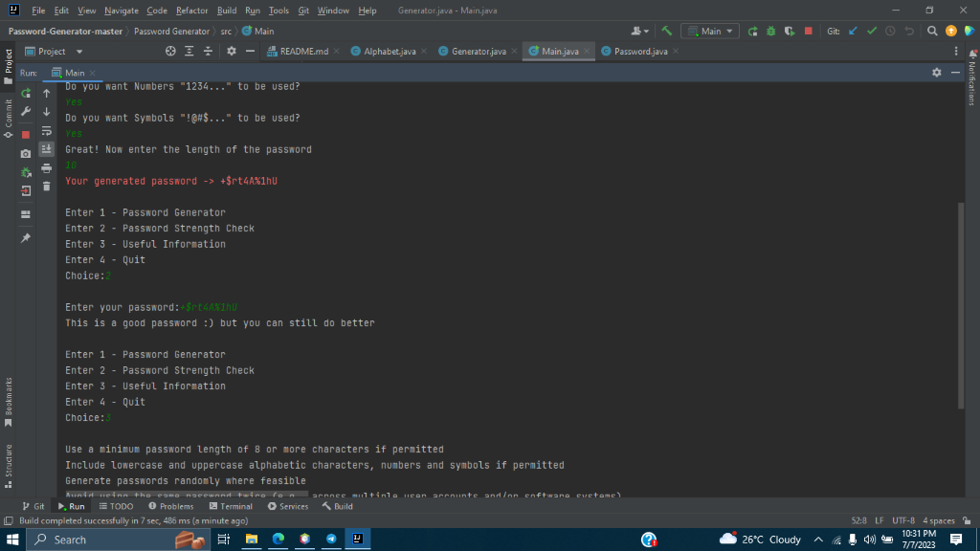Rerun Main from the Run panel

tap(26, 93)
